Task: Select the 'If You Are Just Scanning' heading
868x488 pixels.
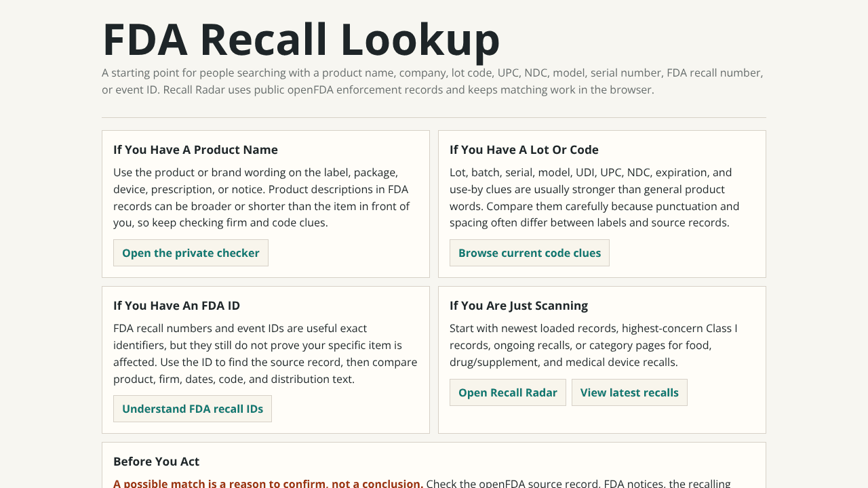Action: [519, 306]
